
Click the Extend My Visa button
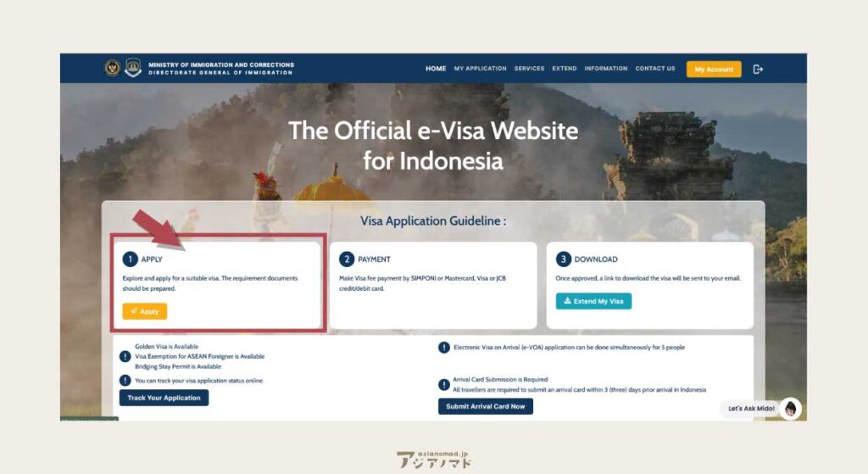pos(593,301)
